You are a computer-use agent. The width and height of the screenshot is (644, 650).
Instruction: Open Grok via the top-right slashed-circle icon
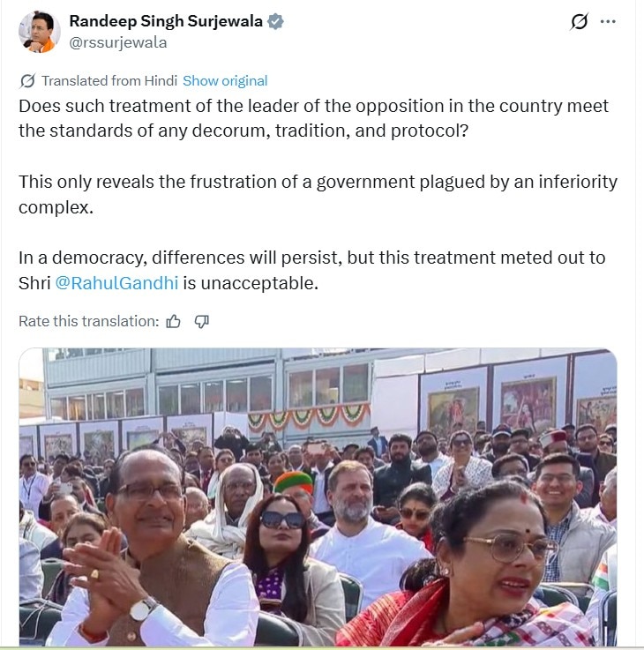(x=579, y=21)
